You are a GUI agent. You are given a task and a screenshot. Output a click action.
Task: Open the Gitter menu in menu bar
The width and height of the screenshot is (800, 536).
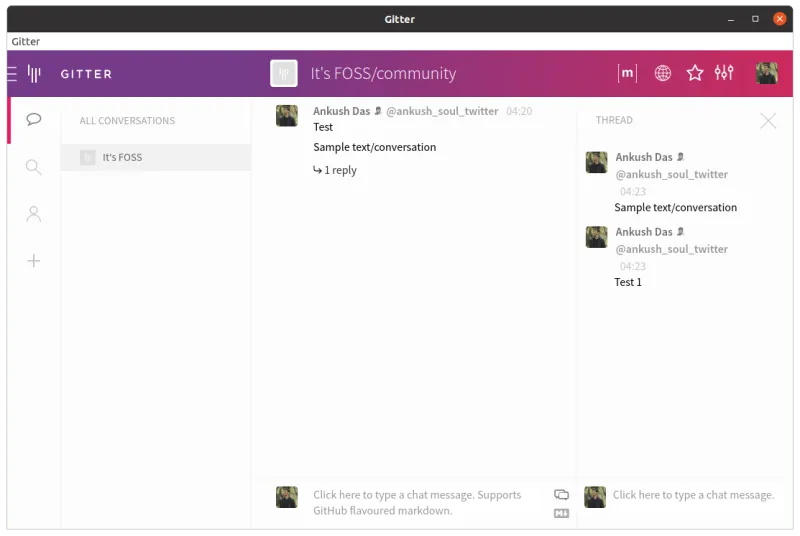pyautogui.click(x=25, y=41)
